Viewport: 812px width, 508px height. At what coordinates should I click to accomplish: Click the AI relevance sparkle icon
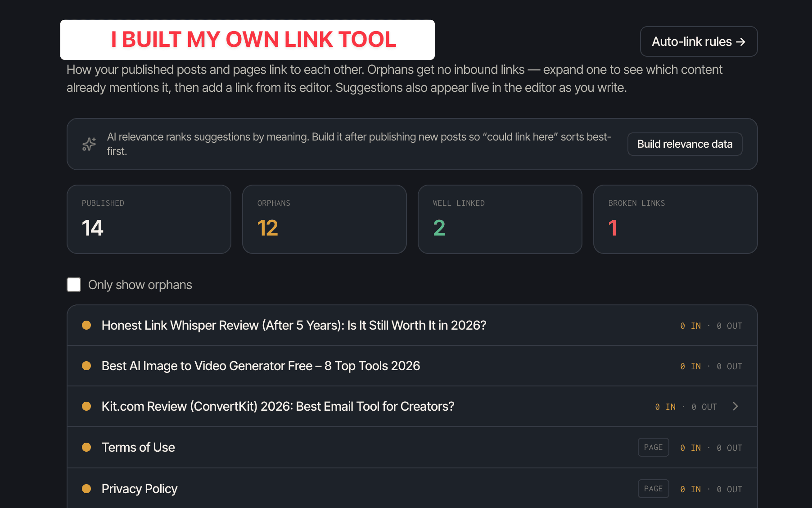click(89, 144)
